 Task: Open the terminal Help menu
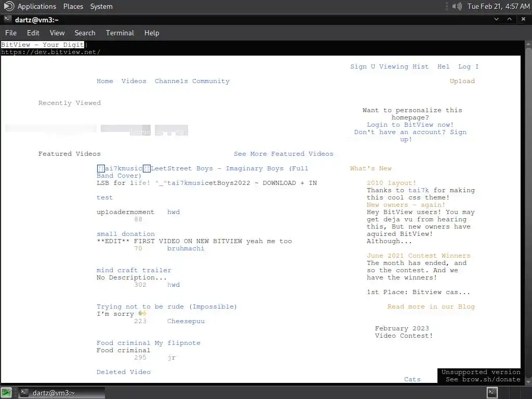[x=152, y=33]
